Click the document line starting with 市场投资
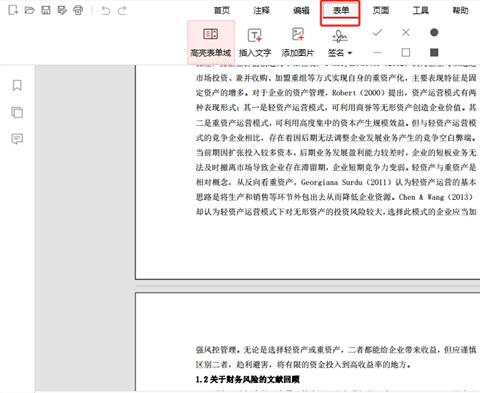 tap(336, 78)
